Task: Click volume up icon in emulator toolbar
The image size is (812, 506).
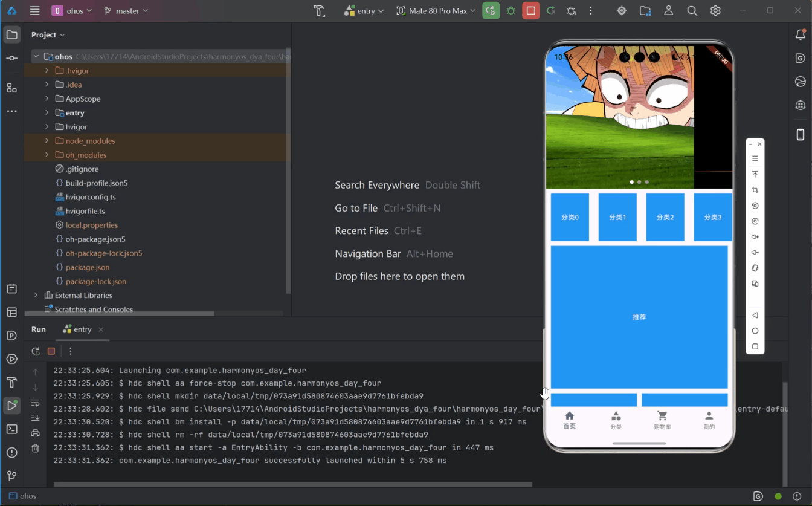Action: 755,237
